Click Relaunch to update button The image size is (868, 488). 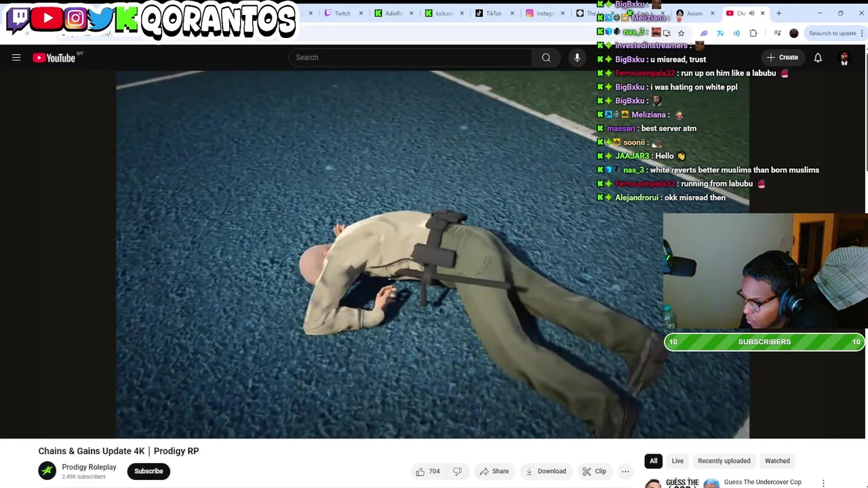(x=833, y=33)
